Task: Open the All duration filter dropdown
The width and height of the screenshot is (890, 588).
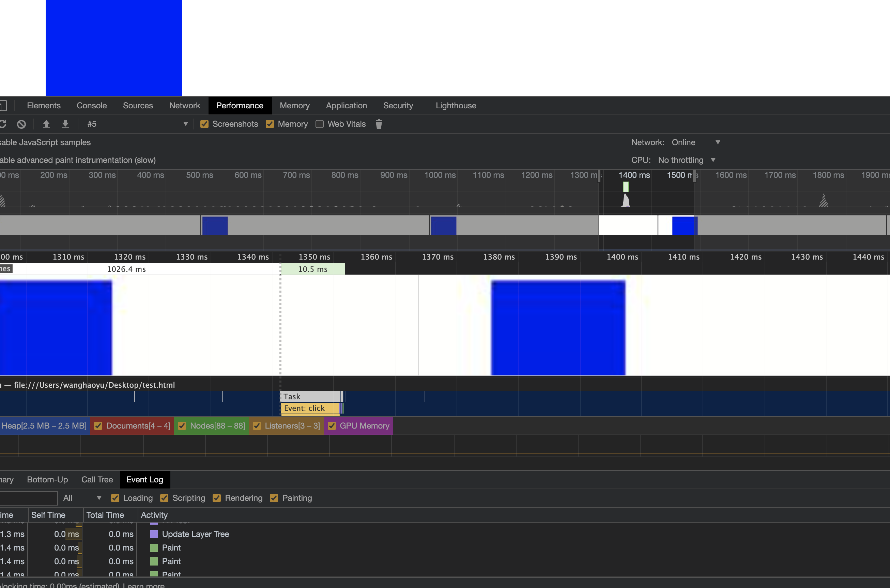Action: coord(82,498)
